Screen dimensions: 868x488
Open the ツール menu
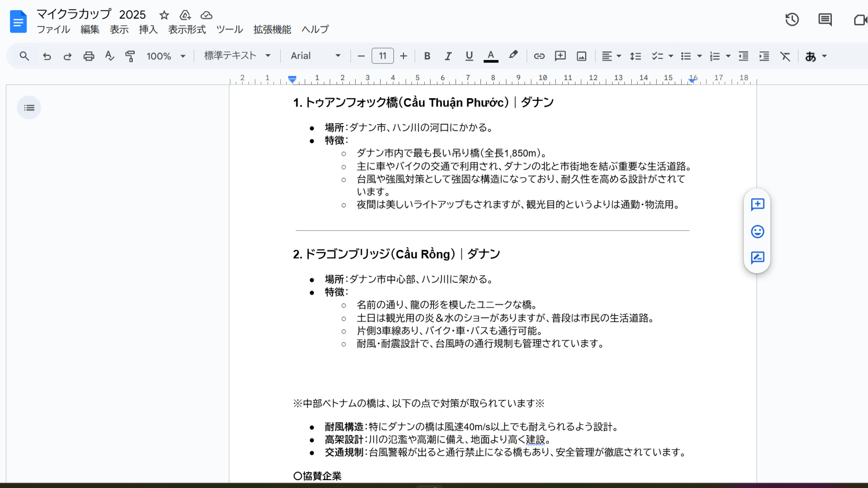[x=229, y=30]
